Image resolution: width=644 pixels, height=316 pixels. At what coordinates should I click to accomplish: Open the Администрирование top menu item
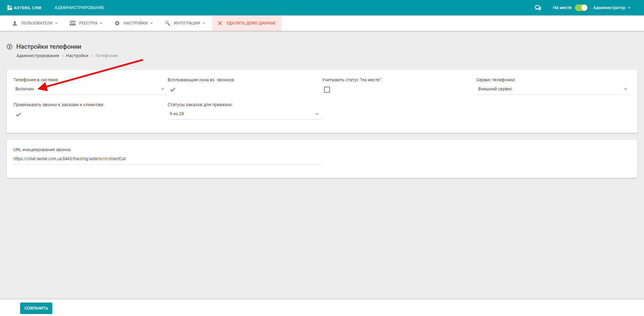point(79,8)
